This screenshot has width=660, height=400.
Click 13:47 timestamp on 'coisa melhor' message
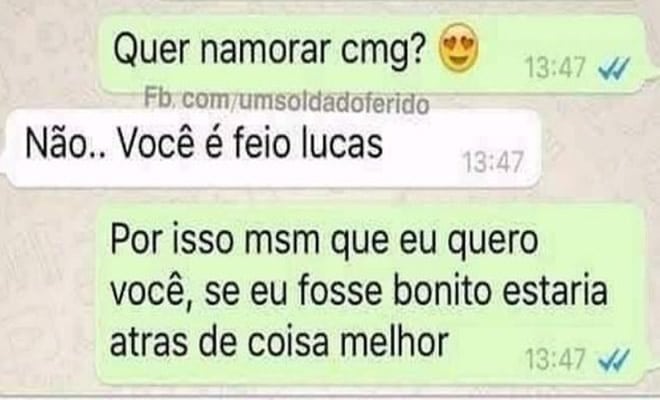(556, 359)
